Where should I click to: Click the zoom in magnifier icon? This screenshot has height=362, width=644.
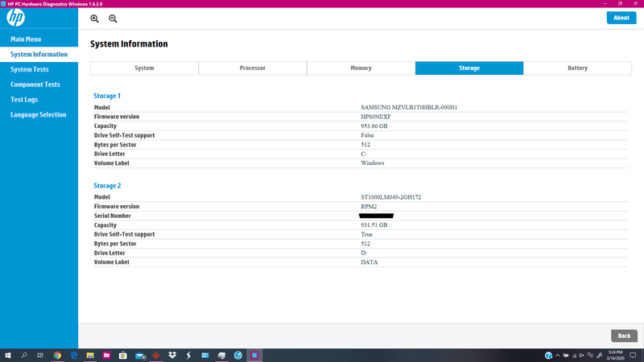point(94,19)
